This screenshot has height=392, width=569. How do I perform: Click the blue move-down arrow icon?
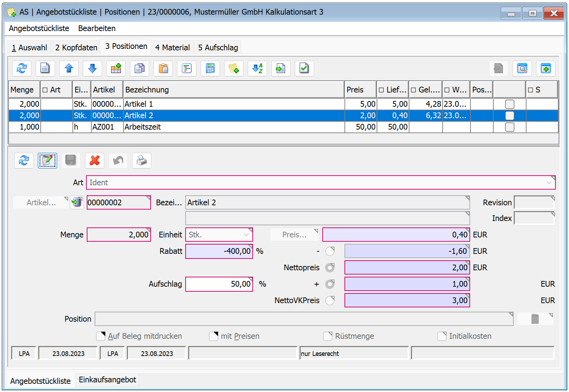point(92,68)
